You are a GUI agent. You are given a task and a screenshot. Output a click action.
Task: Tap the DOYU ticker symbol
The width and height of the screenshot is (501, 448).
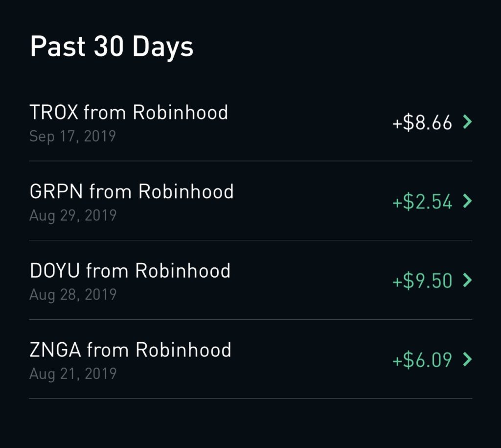tap(55, 271)
